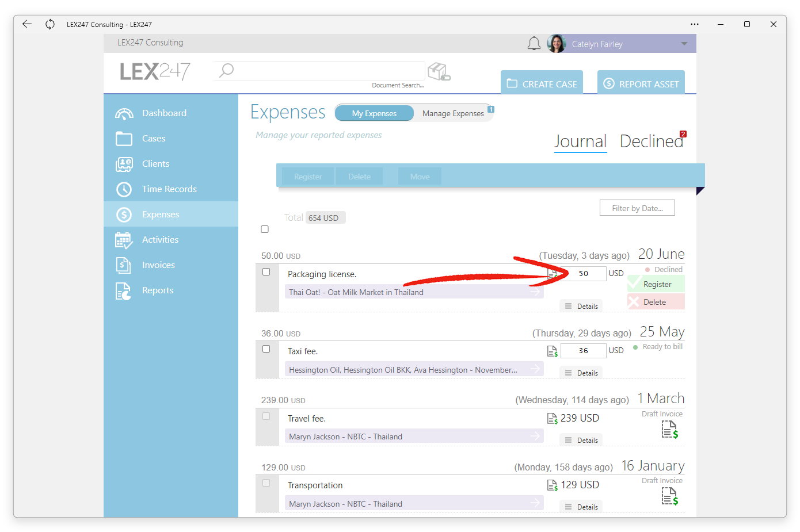Click the receipt icon on Transportation row

pyautogui.click(x=553, y=485)
